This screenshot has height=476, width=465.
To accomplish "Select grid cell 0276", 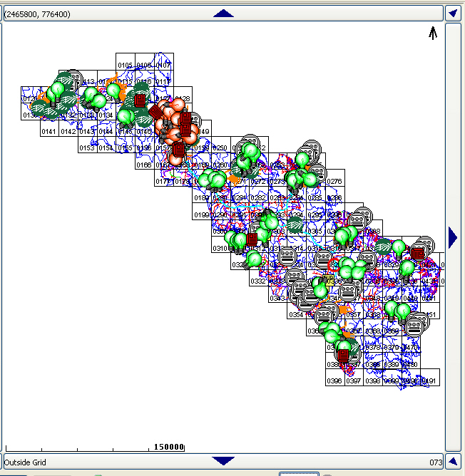I will (334, 182).
